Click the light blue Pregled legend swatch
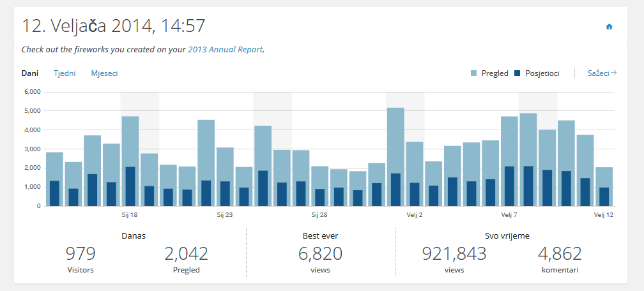The image size is (644, 291). (x=473, y=73)
